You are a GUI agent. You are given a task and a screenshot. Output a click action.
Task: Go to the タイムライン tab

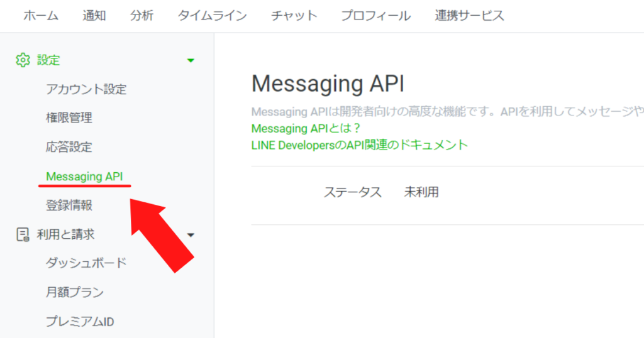[213, 16]
